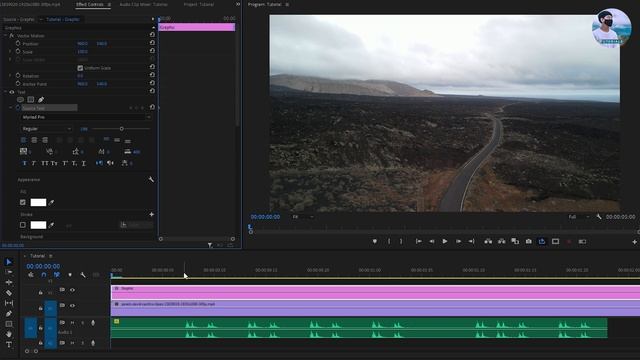Select the Type tool
The height and width of the screenshot is (360, 640).
pos(9,344)
